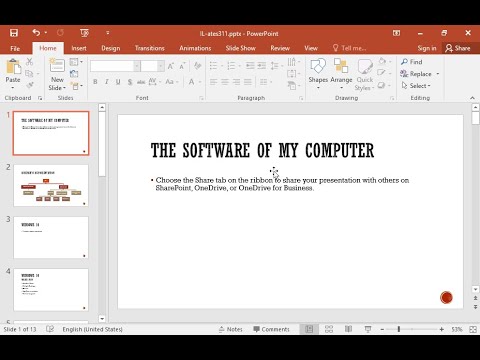The width and height of the screenshot is (480, 360).
Task: Toggle text Shadow
Action: click(130, 82)
